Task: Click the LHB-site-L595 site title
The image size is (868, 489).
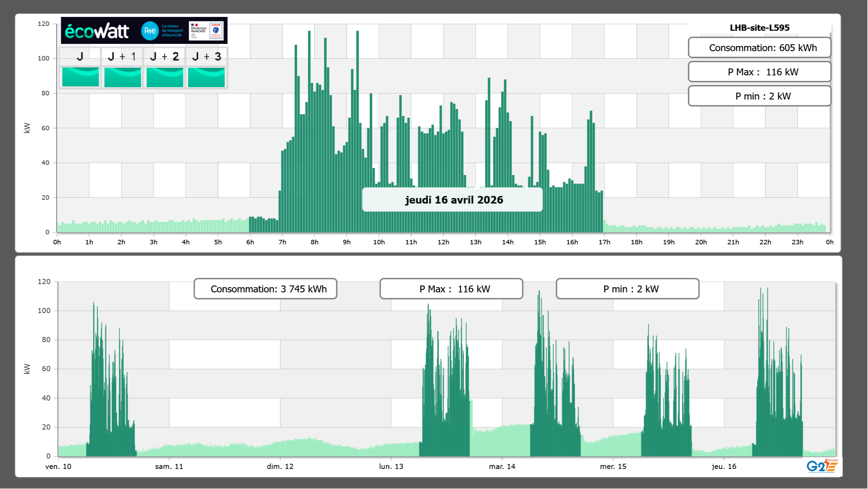Action: tap(759, 28)
